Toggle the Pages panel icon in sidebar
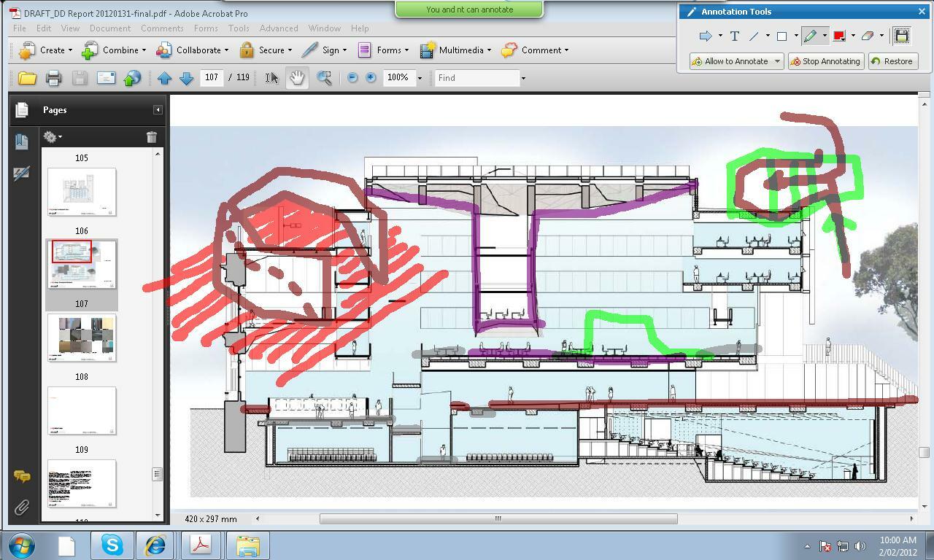Image resolution: width=934 pixels, height=560 pixels. pyautogui.click(x=22, y=109)
